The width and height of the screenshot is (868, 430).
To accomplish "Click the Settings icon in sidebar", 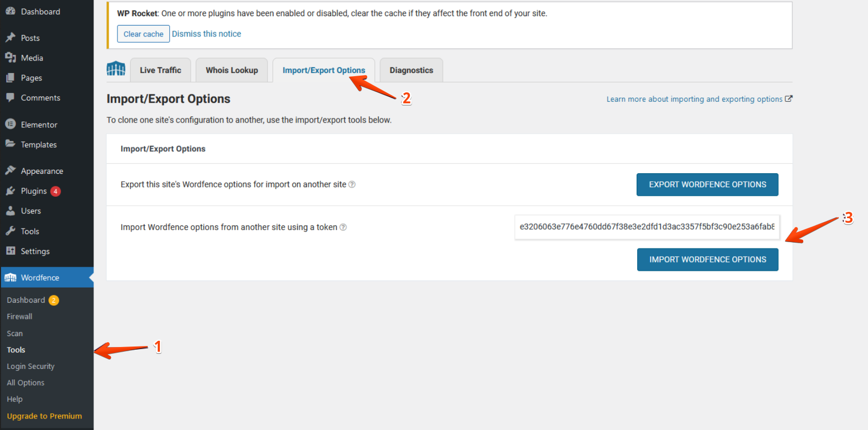I will point(10,251).
